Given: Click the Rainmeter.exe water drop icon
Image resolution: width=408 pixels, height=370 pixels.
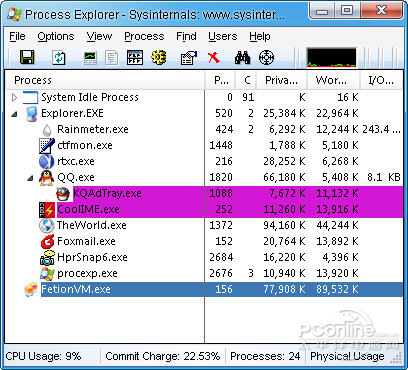Looking at the screenshot, I should click(47, 130).
